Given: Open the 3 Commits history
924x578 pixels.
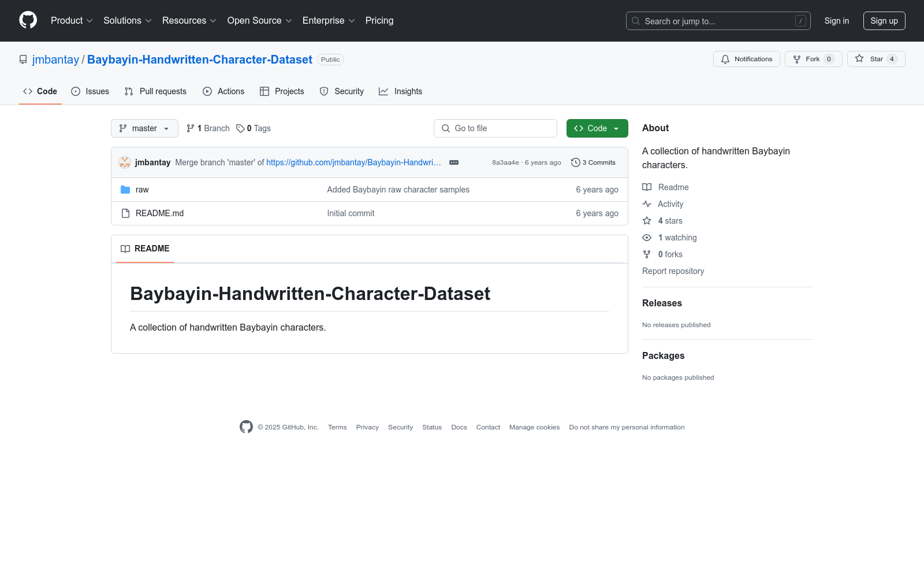Looking at the screenshot, I should click(x=593, y=162).
